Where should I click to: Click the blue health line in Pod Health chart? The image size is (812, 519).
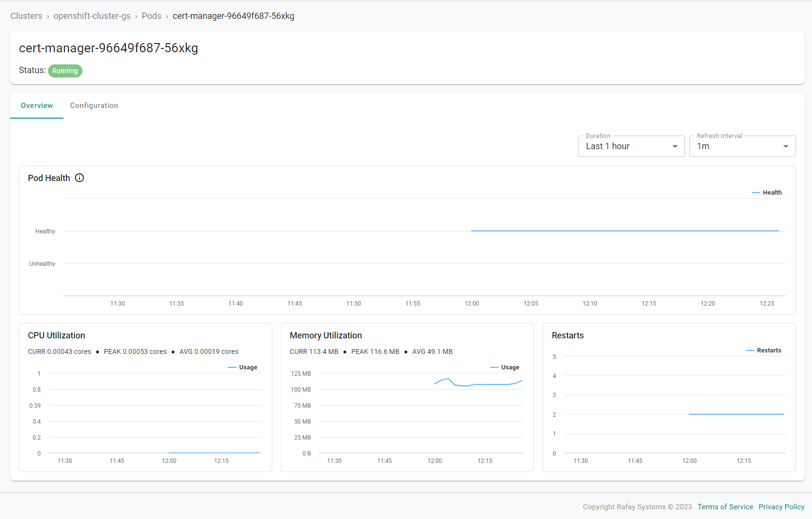pyautogui.click(x=625, y=231)
